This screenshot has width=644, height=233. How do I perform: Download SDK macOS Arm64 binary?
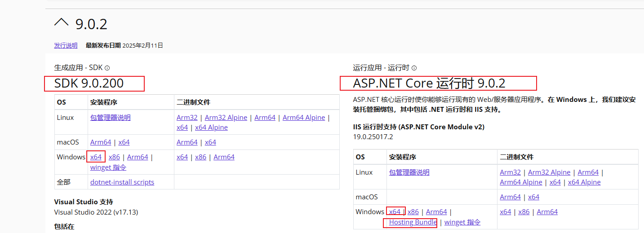tap(187, 142)
